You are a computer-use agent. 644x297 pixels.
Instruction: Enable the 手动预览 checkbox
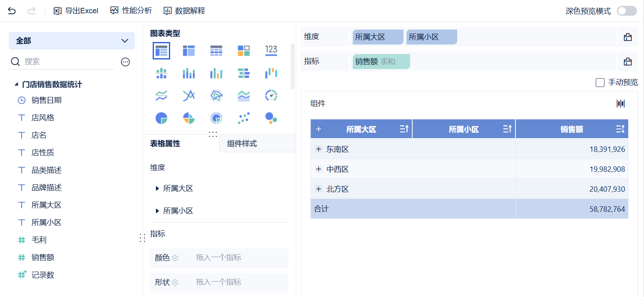coord(600,82)
